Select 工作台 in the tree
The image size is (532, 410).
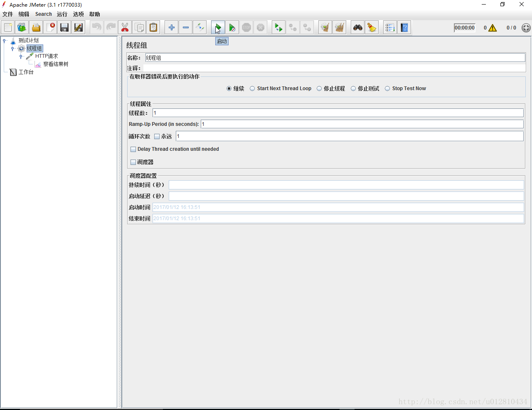click(26, 72)
